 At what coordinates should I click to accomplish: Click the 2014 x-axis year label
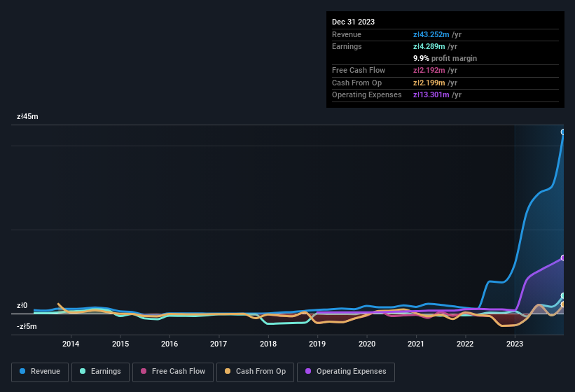tap(71, 344)
